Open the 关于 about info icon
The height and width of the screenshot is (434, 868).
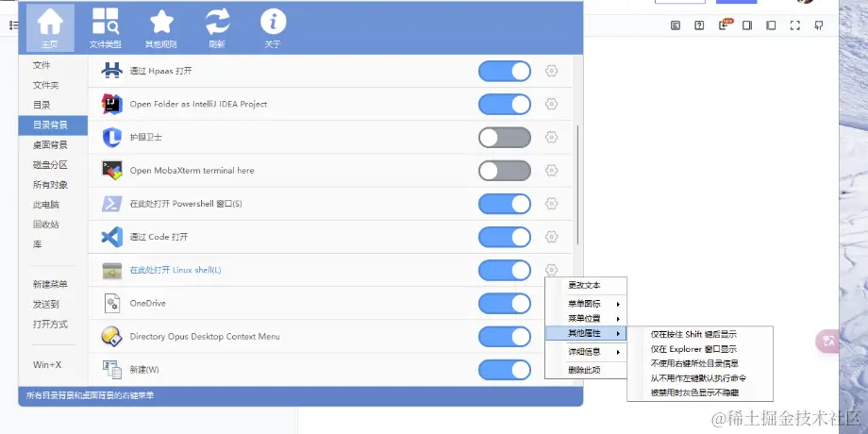coord(273,28)
